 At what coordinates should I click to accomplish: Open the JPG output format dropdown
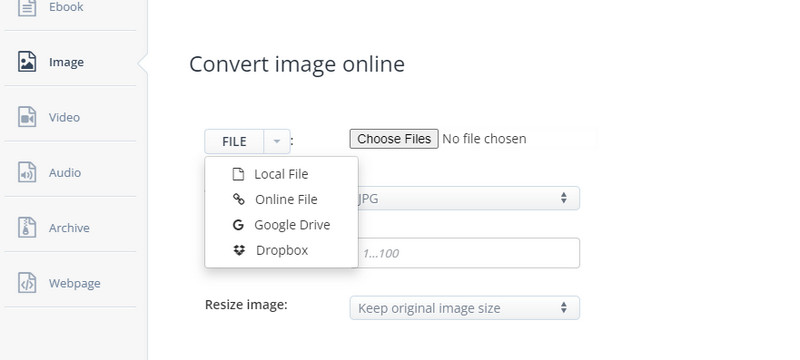464,198
